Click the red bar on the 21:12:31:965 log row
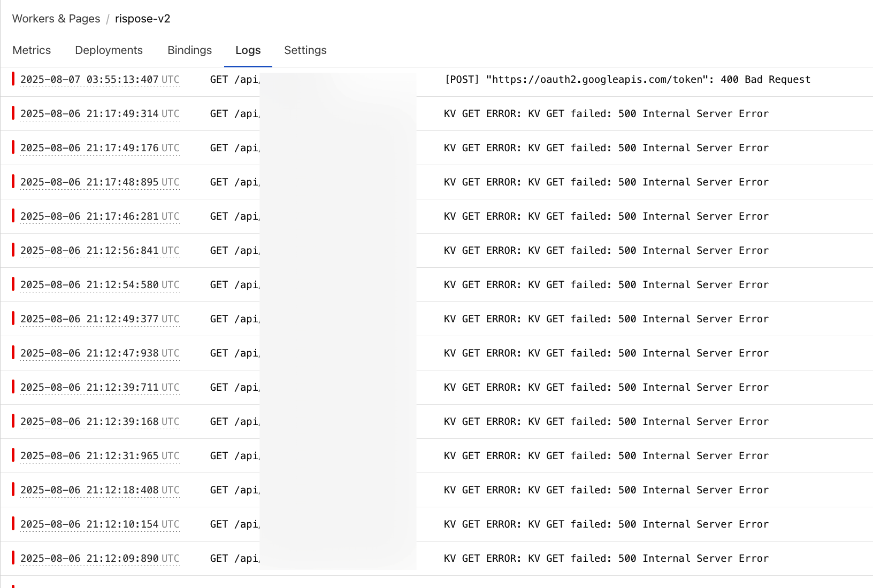 (x=13, y=455)
